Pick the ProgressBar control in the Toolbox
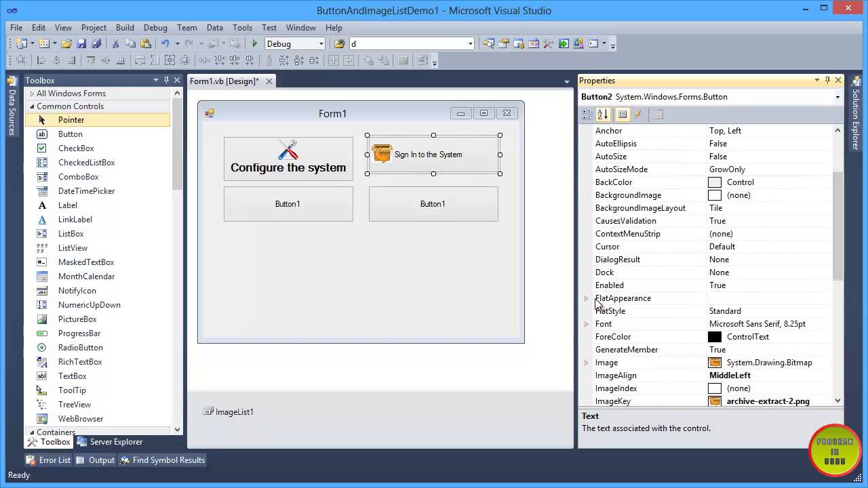This screenshot has width=868, height=488. (x=79, y=333)
